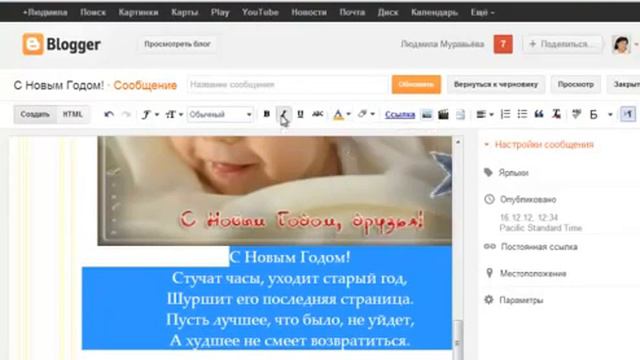Open the text alignment menu

[x=484, y=115]
